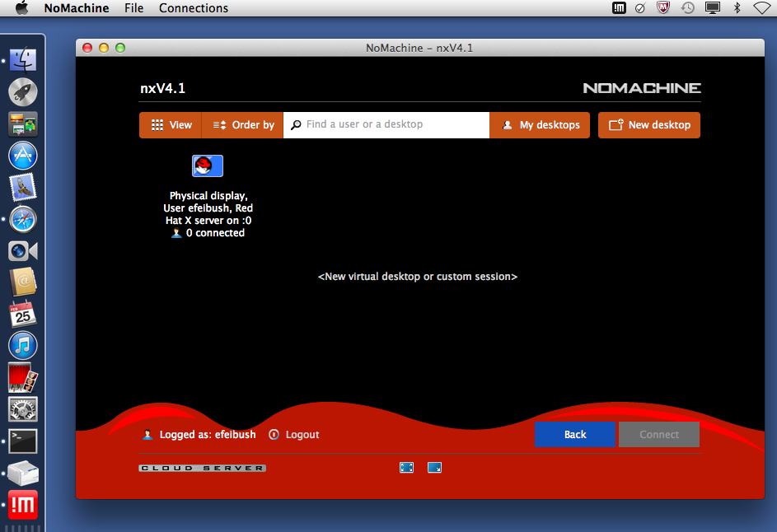Show only My desktops

540,125
